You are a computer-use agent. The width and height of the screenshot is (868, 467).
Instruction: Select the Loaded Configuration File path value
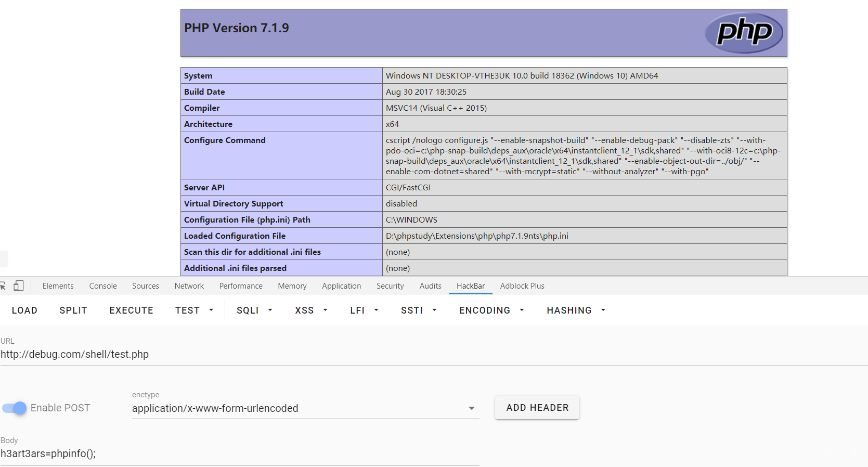click(477, 236)
